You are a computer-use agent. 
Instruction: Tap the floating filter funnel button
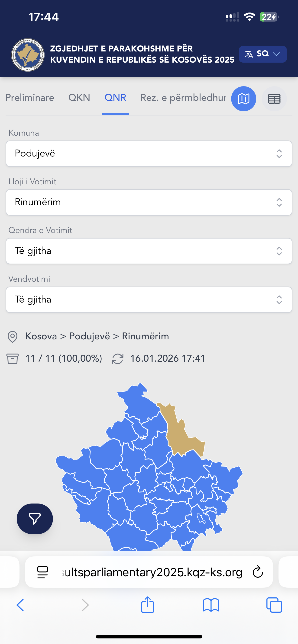[35, 519]
